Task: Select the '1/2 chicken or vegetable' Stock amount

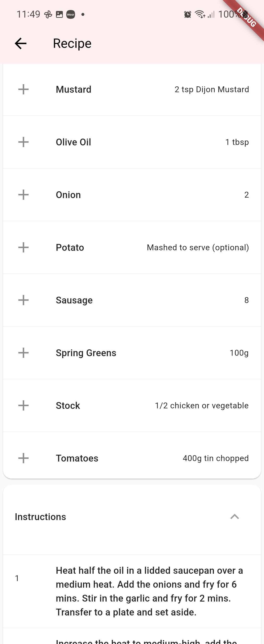Action: 202,405
